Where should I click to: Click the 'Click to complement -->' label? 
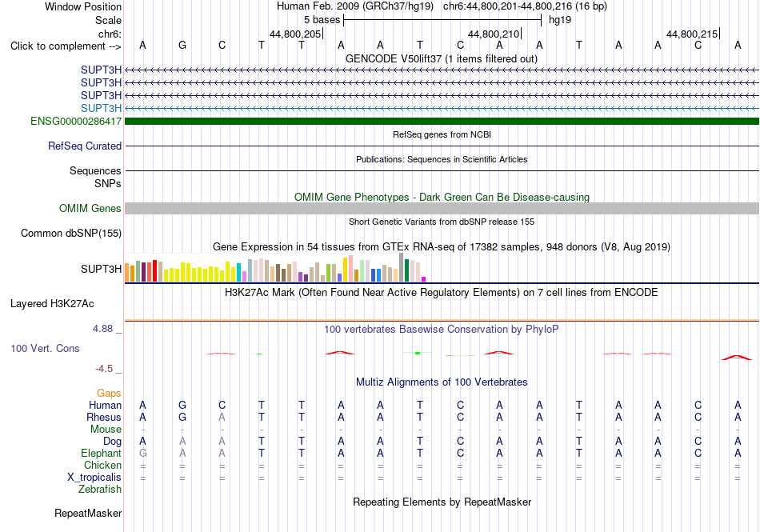click(x=66, y=46)
